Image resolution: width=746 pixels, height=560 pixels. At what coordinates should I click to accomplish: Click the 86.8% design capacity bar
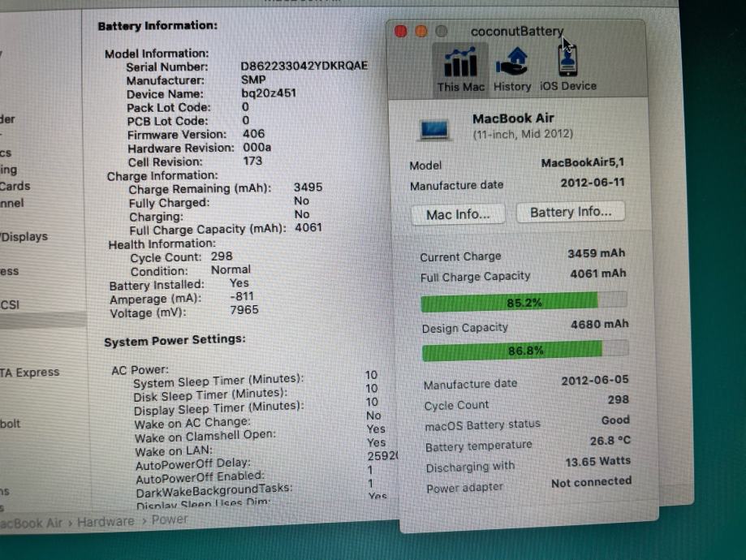[525, 351]
